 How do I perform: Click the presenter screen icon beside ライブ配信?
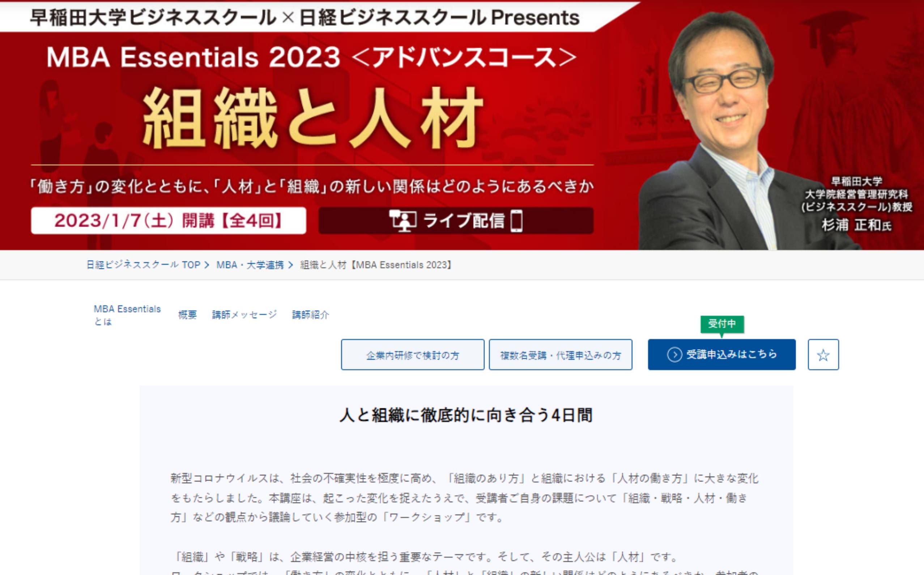402,220
